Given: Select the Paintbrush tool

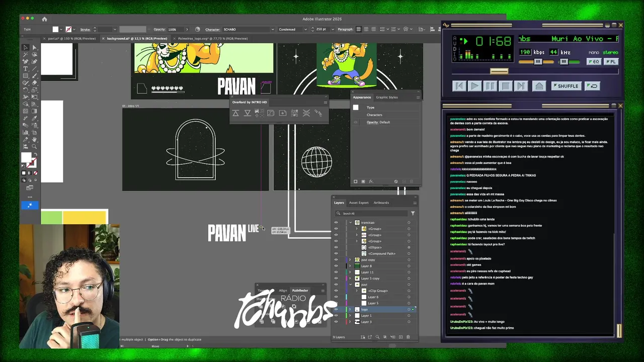Looking at the screenshot, I should 35,75.
